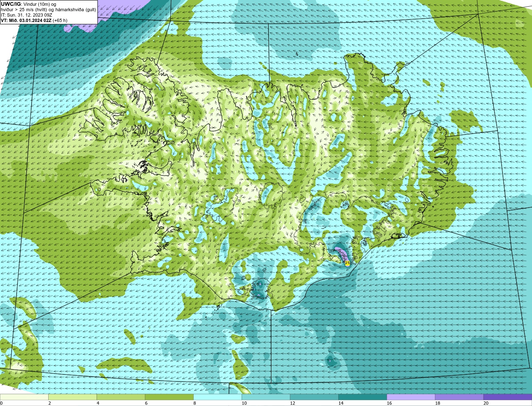
Task: Click the '14' tick label on the scale
Action: [x=341, y=403]
